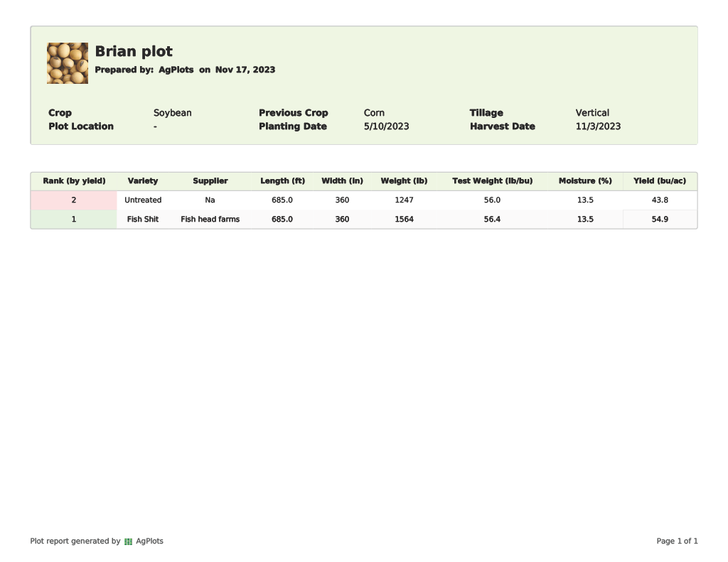728x562 pixels.
Task: Select the Fish head farms supplier cell
Action: [210, 220]
